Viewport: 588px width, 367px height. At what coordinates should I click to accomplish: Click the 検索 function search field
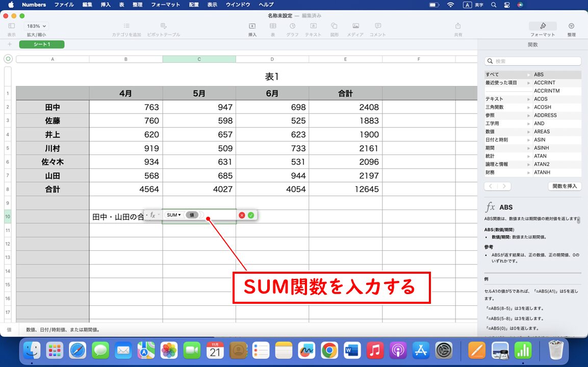pos(532,61)
